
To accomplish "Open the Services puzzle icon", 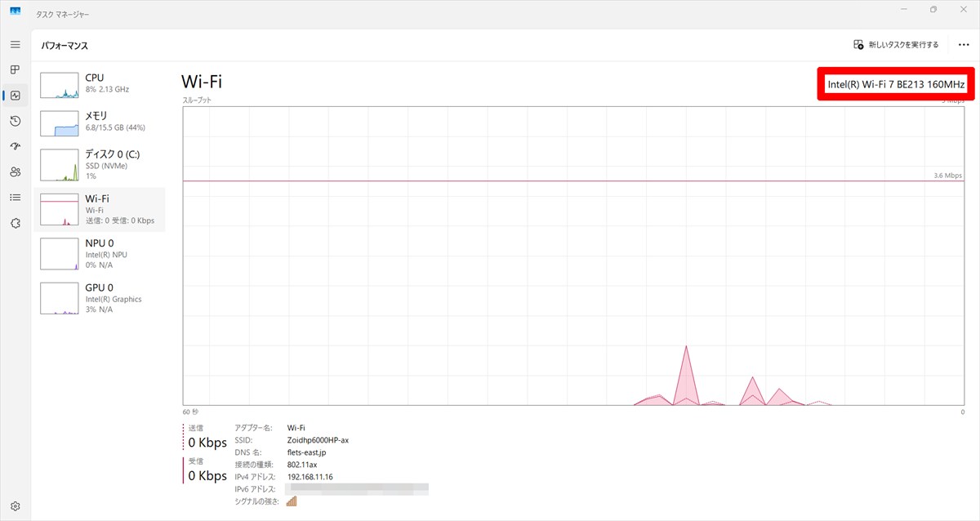I will (15, 223).
